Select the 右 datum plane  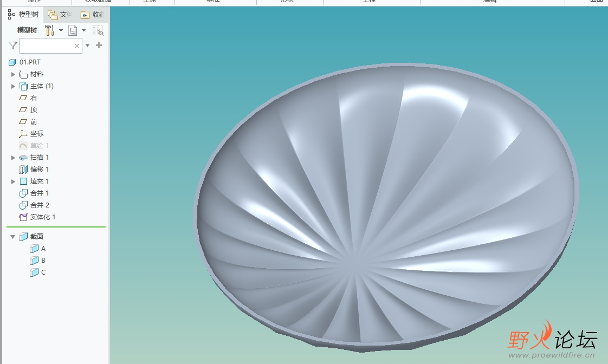coord(34,98)
